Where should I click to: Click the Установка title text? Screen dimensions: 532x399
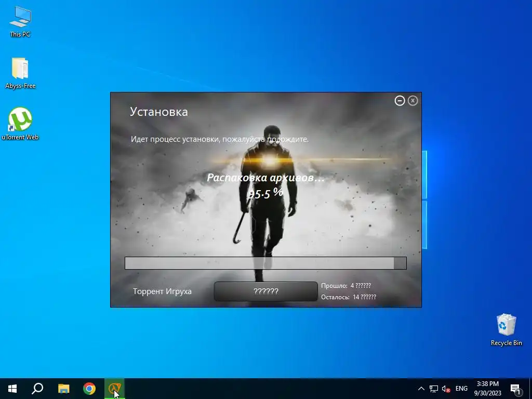point(159,112)
